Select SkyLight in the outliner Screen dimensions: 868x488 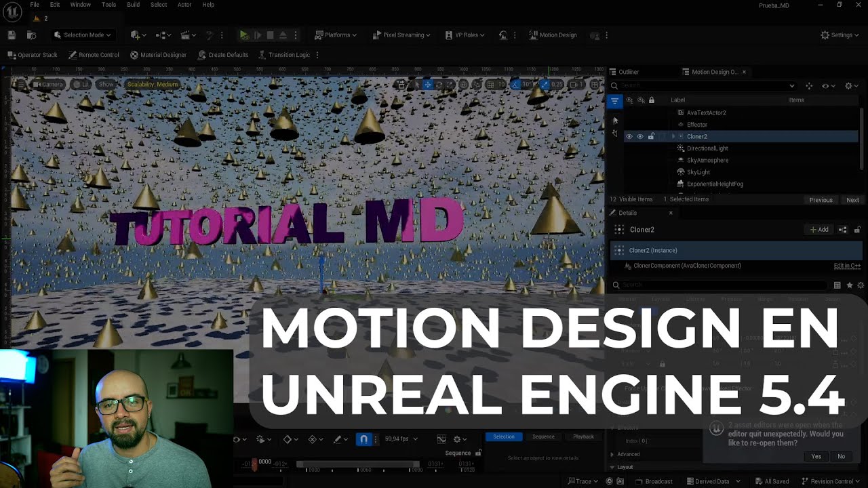698,172
